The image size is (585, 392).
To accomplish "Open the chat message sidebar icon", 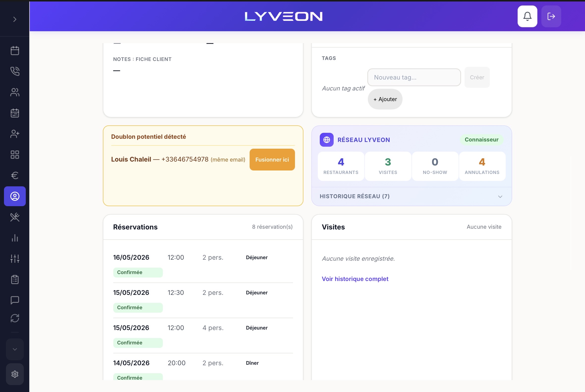I will pos(15,300).
